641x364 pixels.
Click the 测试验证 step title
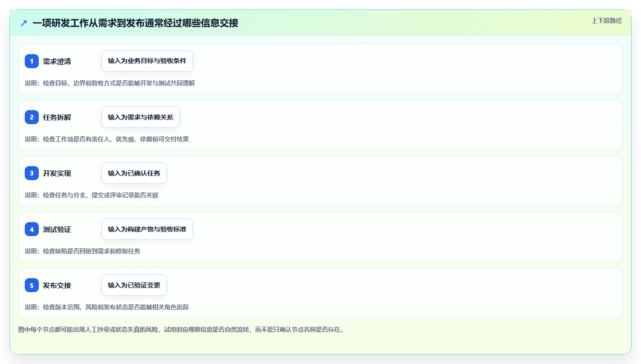57,230
